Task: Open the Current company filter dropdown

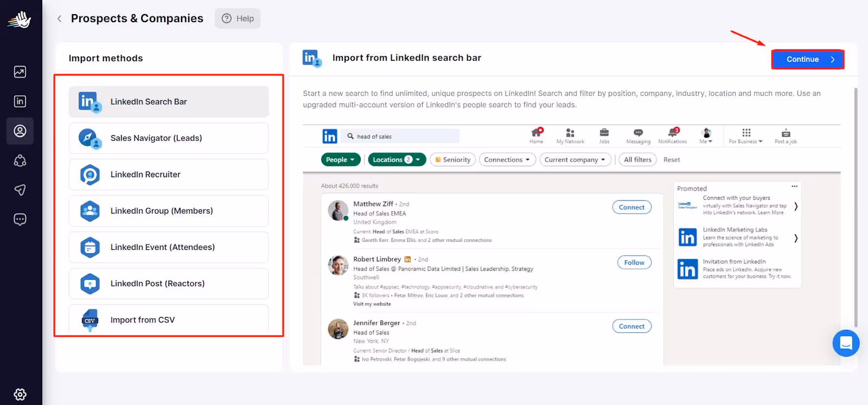Action: pos(575,159)
